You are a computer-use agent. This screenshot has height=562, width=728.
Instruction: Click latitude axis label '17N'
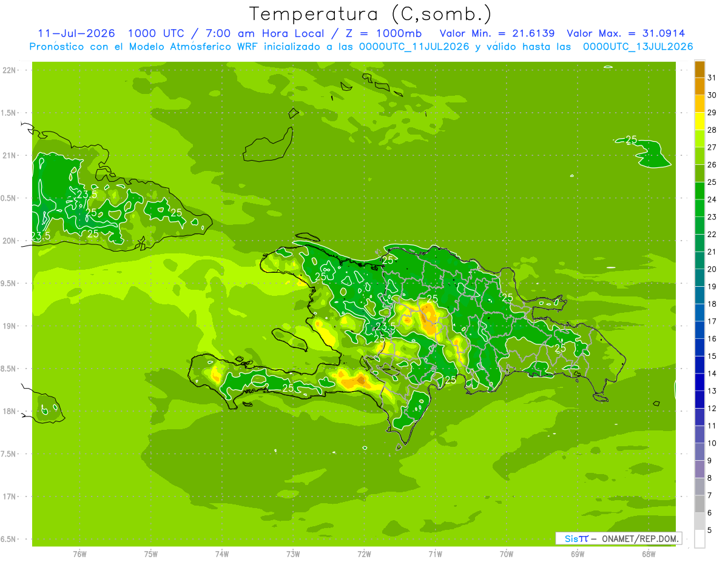click(x=10, y=497)
